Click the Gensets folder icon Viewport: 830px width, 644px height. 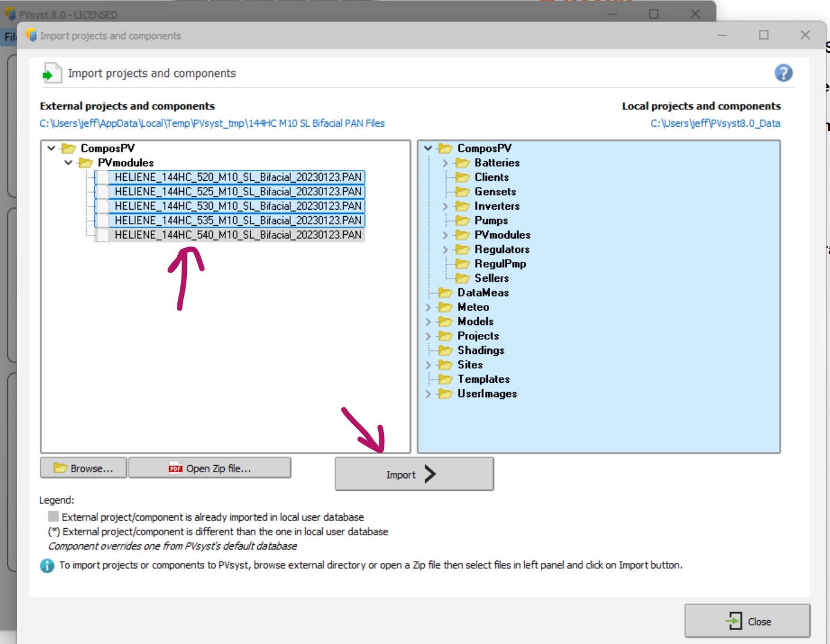click(x=462, y=192)
